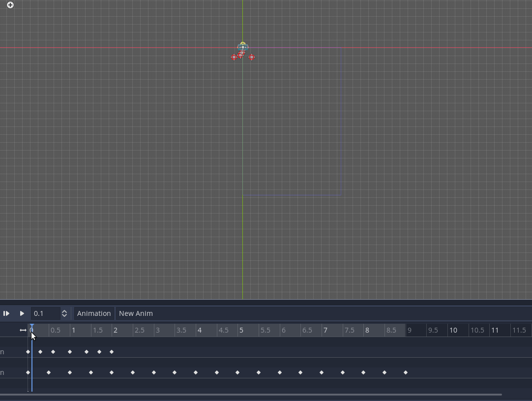Select upper track keyframe at 1.7 seconds
Viewport: 532px width, 401px height.
coord(99,352)
